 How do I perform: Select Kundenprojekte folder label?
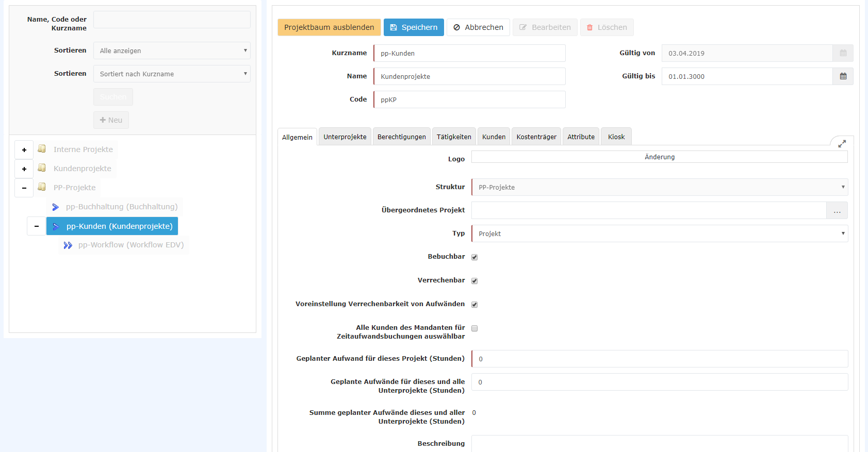point(83,169)
